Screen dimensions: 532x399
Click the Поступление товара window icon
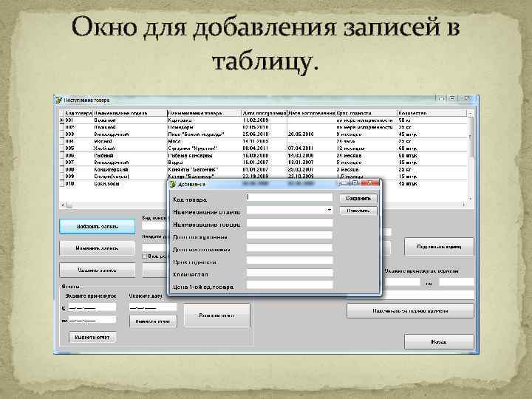pos(58,100)
